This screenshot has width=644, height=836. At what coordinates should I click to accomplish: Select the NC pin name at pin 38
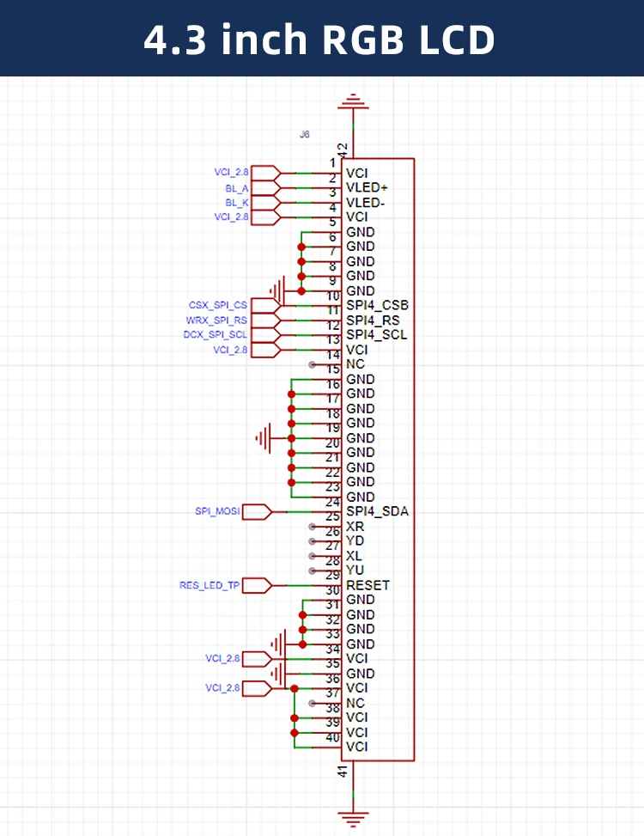click(x=355, y=703)
